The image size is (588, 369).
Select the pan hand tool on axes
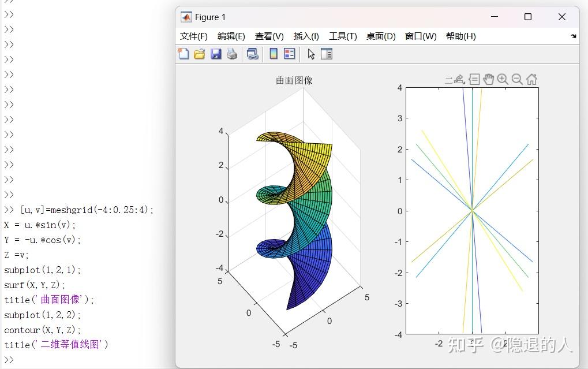488,79
